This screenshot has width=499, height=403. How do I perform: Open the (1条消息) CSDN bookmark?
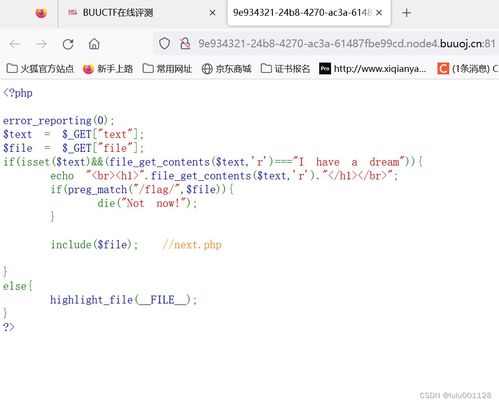[468, 69]
